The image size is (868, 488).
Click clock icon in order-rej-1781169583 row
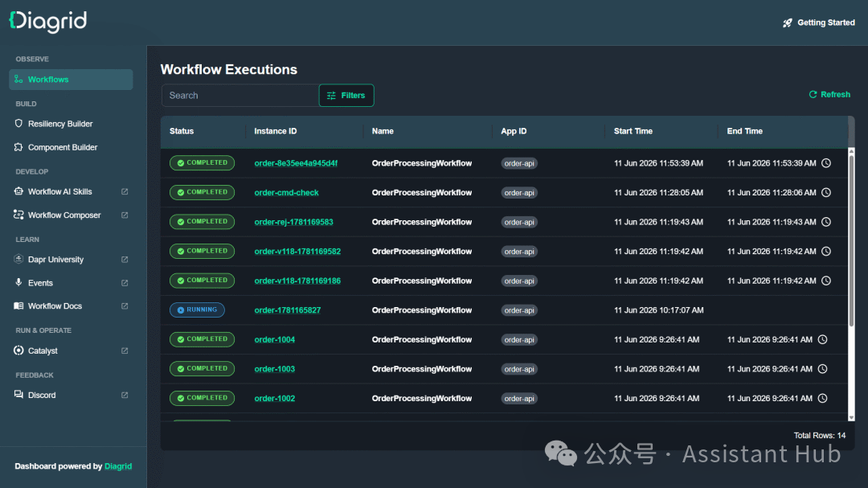tap(826, 222)
